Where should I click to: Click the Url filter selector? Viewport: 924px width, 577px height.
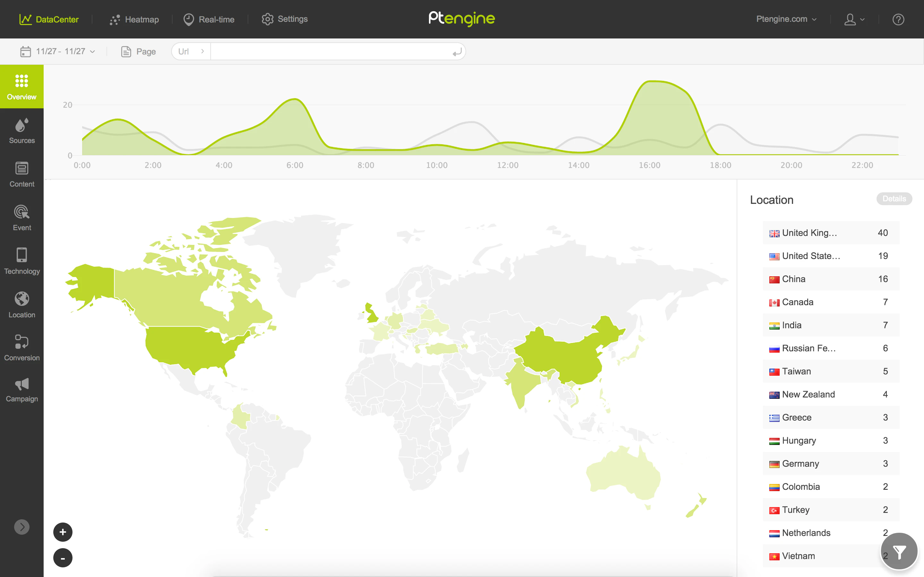(191, 52)
